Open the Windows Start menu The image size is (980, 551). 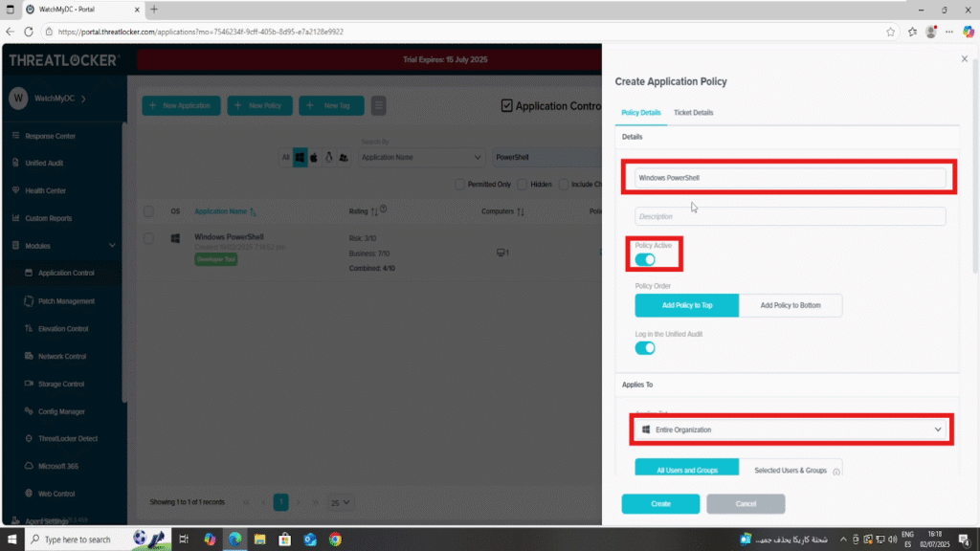click(x=11, y=540)
